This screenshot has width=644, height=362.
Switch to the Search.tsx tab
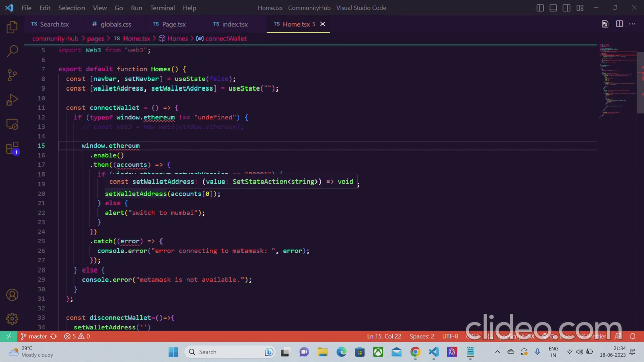click(53, 24)
